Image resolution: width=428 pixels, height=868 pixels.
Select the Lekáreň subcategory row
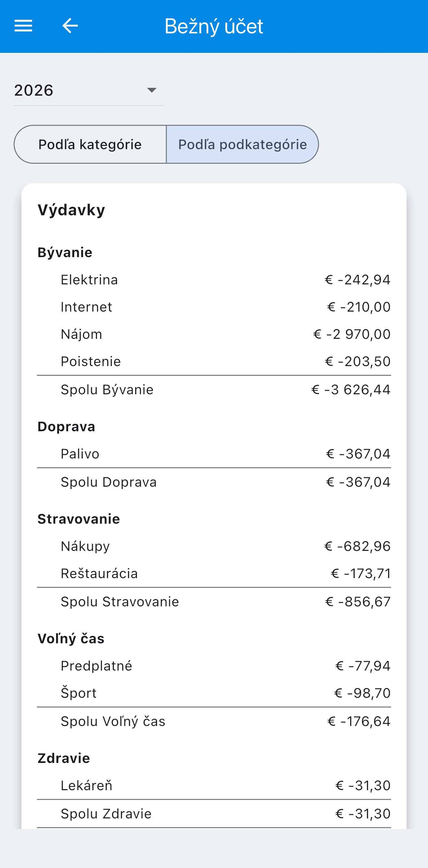[214, 785]
